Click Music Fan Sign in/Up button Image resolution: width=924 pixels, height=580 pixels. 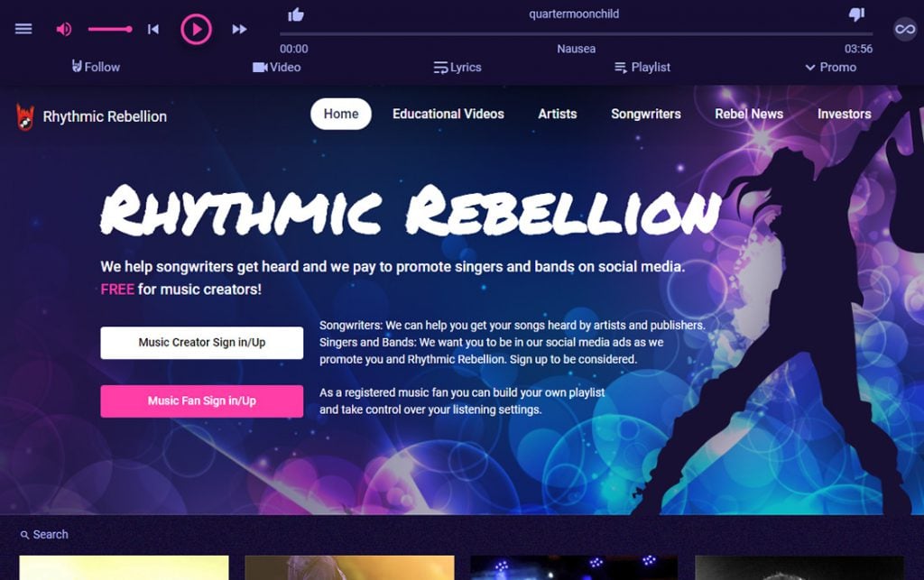click(x=202, y=401)
